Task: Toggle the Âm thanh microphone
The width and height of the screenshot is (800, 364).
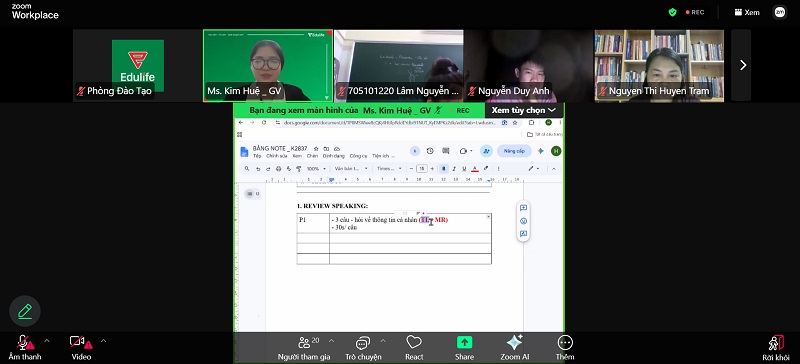Action: tap(24, 347)
